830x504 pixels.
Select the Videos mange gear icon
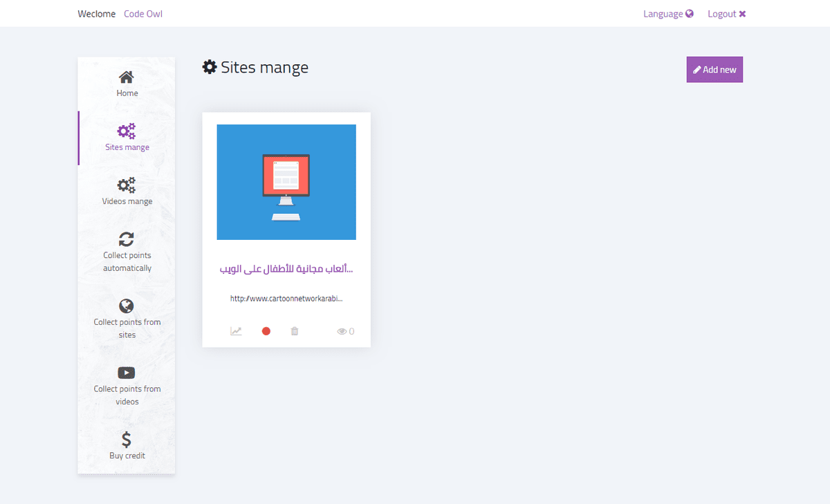click(127, 185)
